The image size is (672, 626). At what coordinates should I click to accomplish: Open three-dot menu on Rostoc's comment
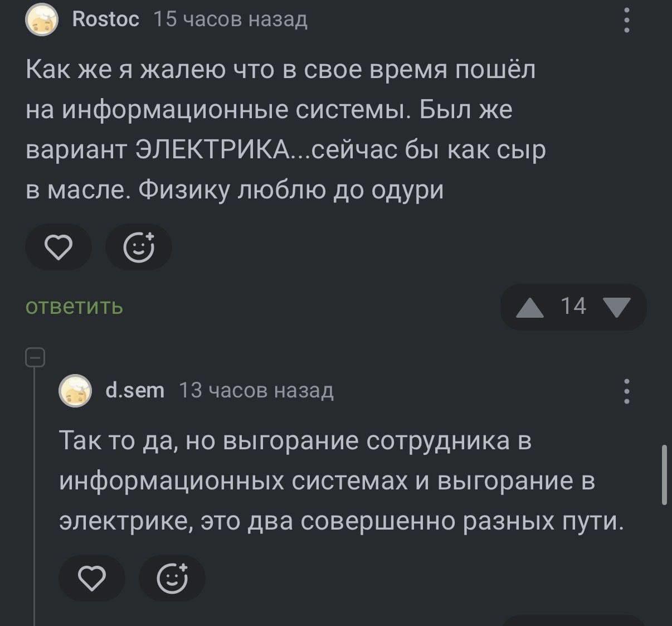627,20
